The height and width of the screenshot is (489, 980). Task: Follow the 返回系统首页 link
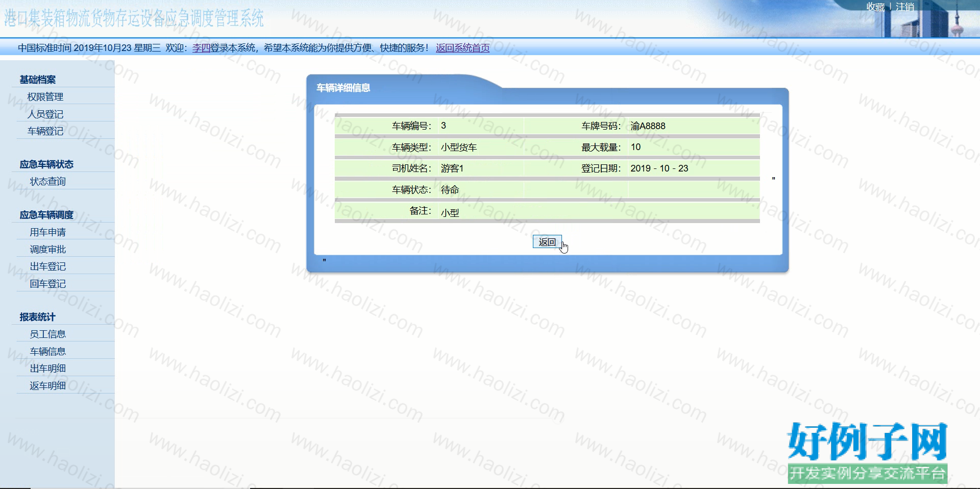(462, 48)
